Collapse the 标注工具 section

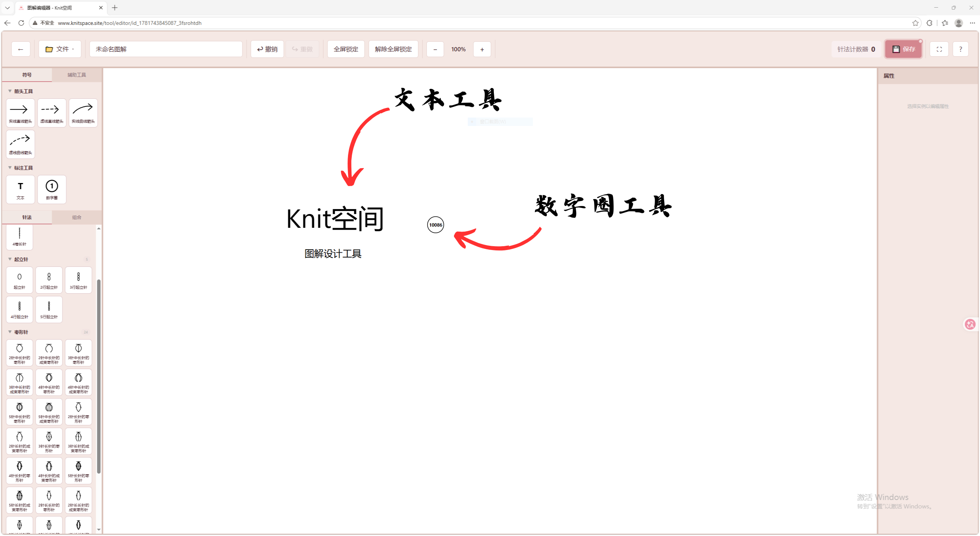[10, 168]
